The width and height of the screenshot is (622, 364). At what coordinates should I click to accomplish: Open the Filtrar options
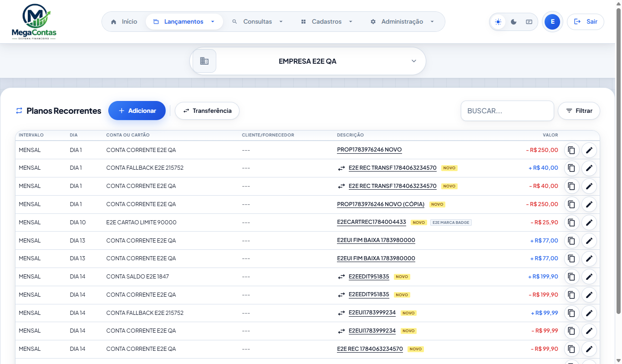[x=579, y=111]
